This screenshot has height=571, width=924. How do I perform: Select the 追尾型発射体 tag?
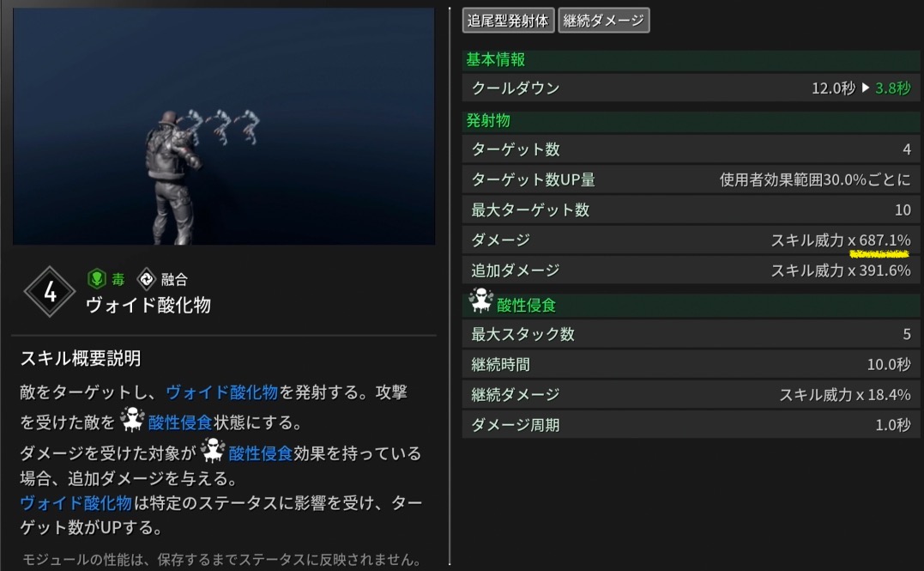point(508,21)
